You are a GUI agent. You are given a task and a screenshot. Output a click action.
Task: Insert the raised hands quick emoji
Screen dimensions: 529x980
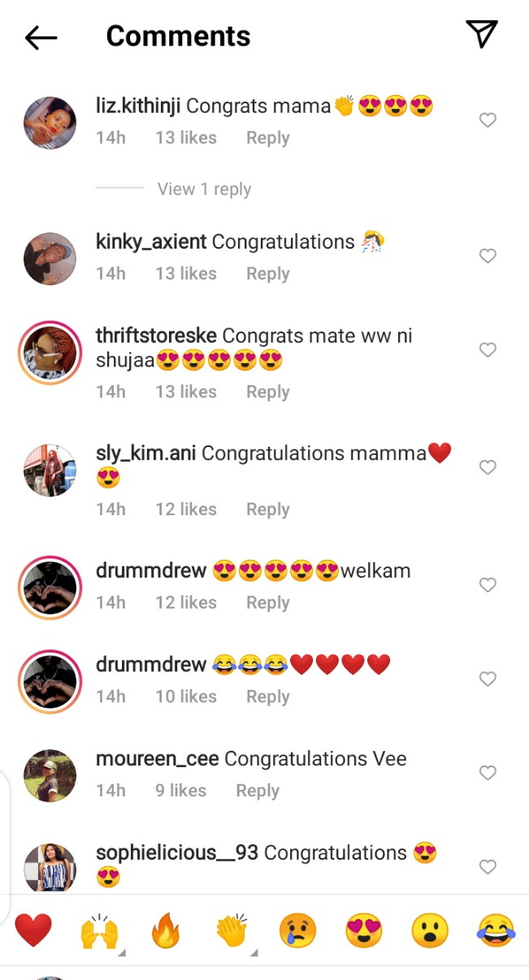pos(99,931)
